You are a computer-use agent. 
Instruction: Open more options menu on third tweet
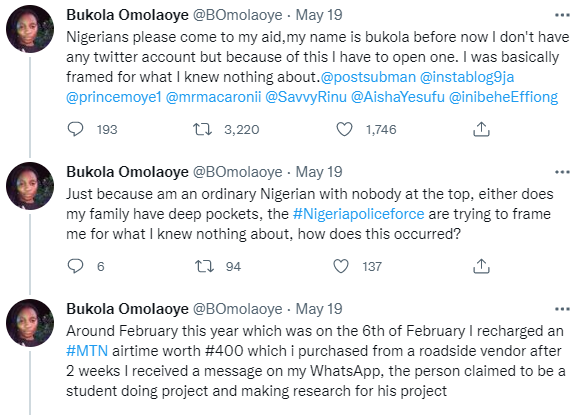point(562,309)
